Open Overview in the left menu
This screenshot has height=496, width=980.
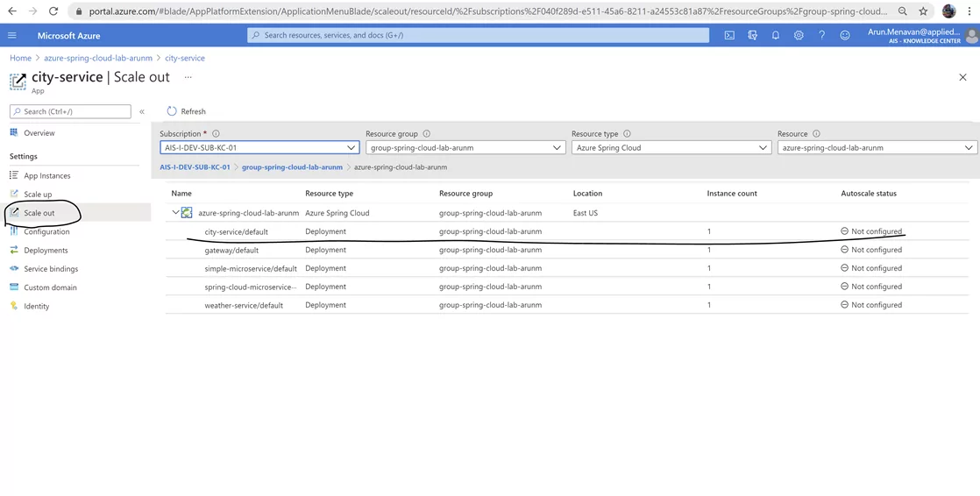tap(39, 133)
